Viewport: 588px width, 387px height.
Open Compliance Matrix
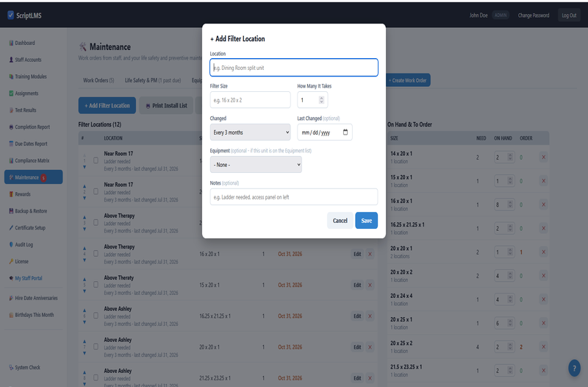pos(32,160)
